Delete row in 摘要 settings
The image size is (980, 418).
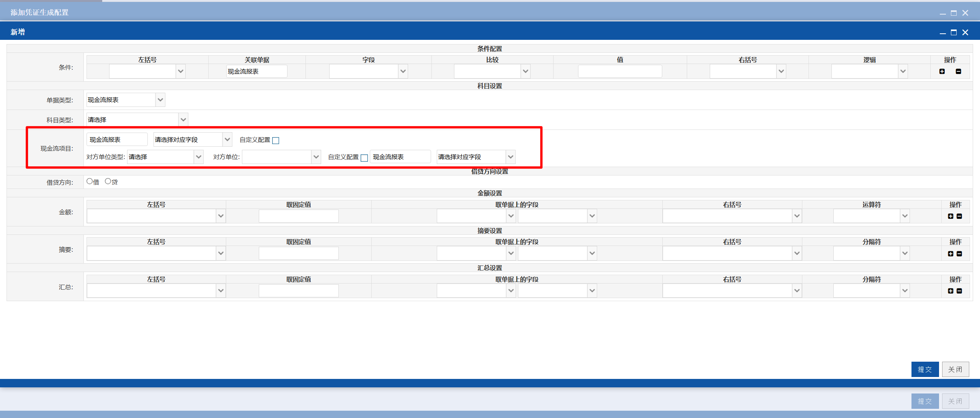click(959, 254)
